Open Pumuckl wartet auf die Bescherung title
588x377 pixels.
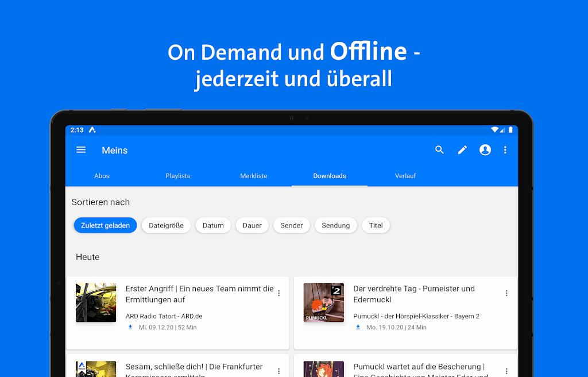tap(420, 369)
